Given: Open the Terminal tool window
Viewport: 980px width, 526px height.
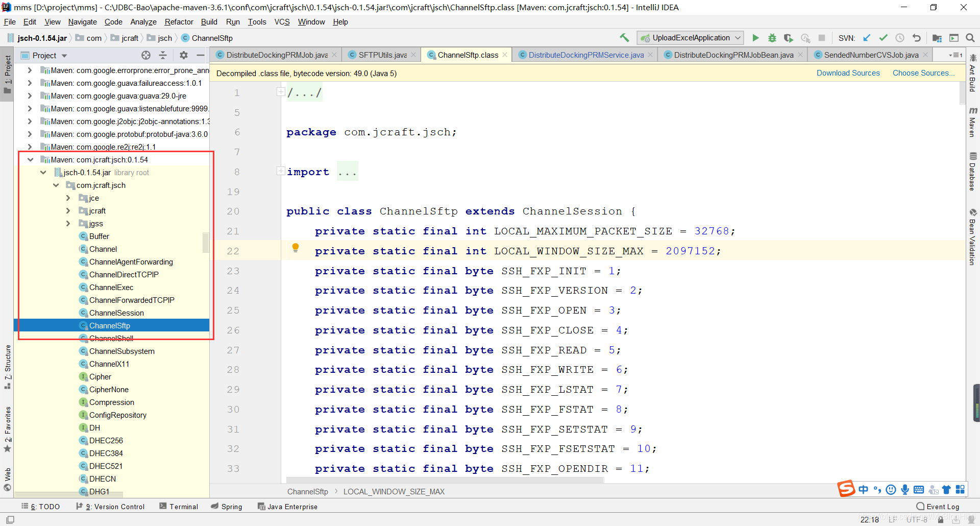Looking at the screenshot, I should click(x=179, y=507).
